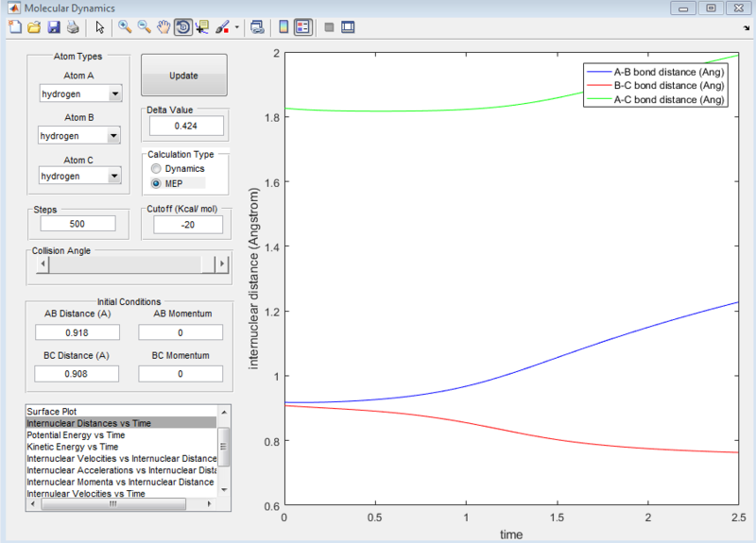Click the Update button
The image size is (756, 543).
pyautogui.click(x=183, y=76)
